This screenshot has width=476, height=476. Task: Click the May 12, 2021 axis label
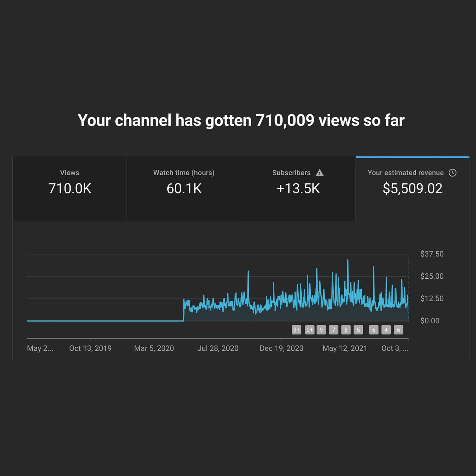345,348
